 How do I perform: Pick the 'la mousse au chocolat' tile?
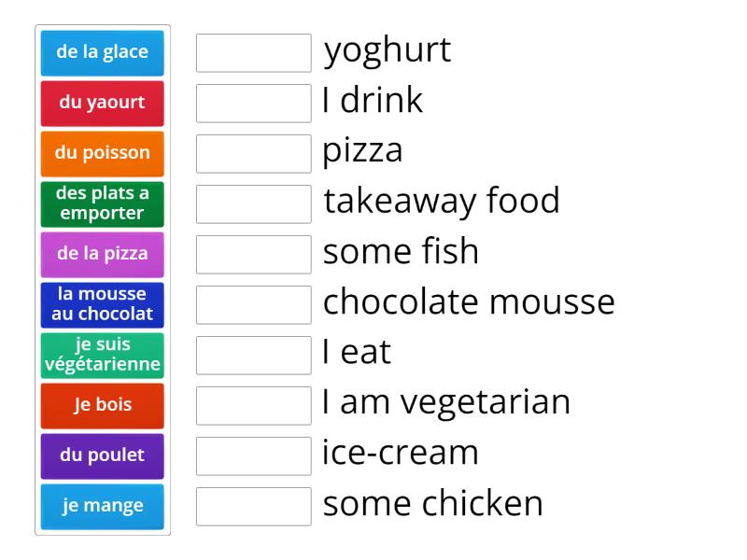click(x=102, y=304)
